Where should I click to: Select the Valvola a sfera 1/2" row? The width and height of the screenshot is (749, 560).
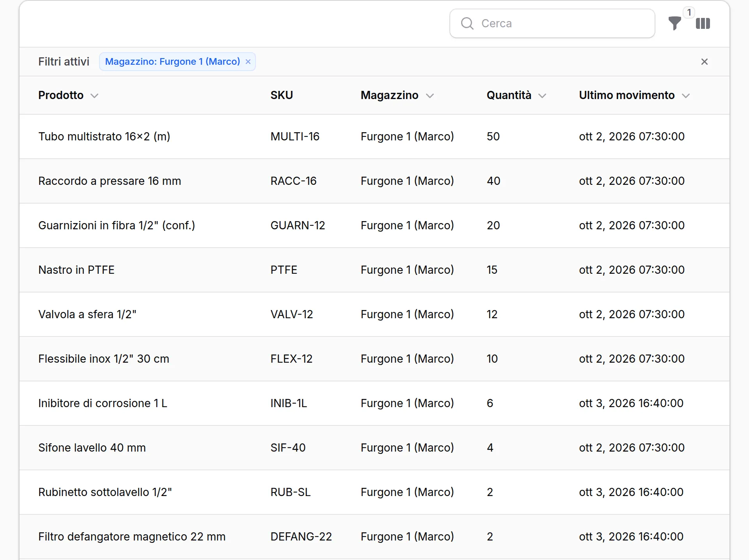coord(374,314)
